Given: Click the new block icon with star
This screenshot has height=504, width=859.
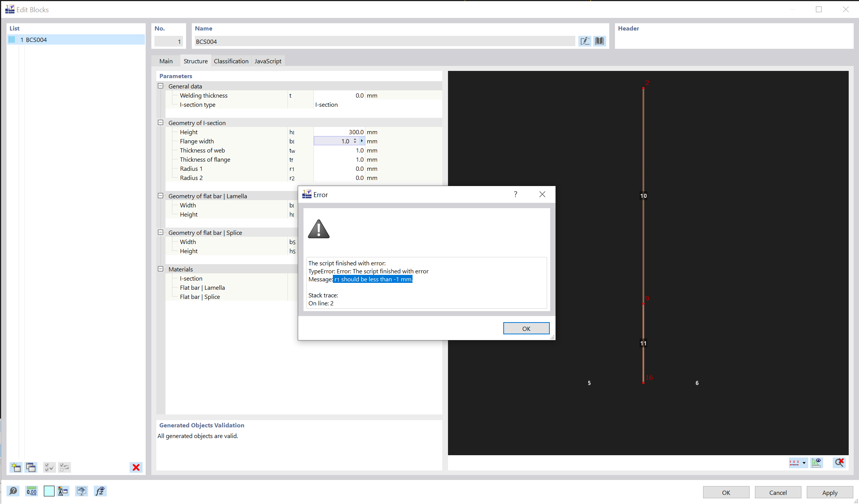Looking at the screenshot, I should point(16,467).
